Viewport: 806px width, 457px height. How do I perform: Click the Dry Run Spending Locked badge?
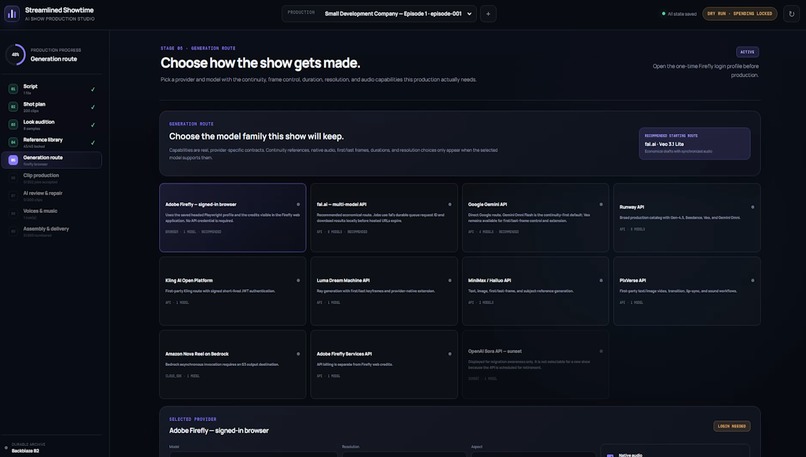click(x=740, y=14)
